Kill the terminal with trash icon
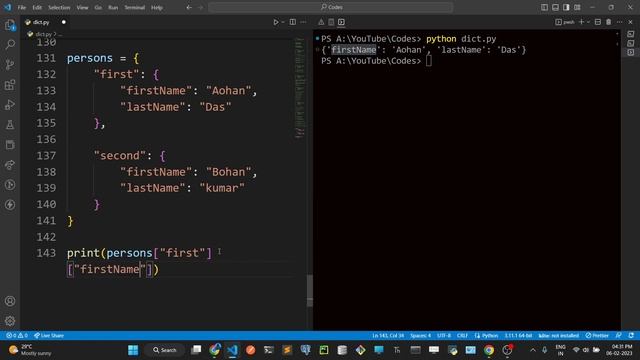This screenshot has width=640, height=360. pyautogui.click(x=609, y=22)
